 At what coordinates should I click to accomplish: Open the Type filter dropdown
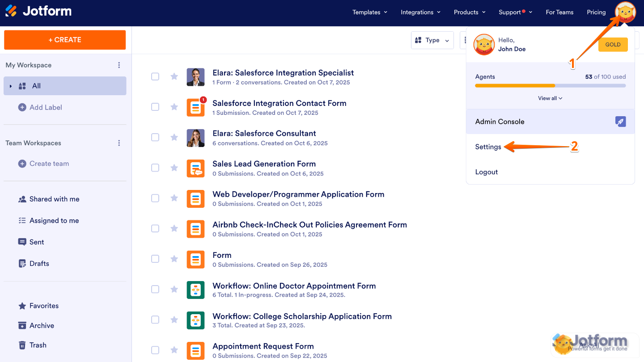pos(432,40)
